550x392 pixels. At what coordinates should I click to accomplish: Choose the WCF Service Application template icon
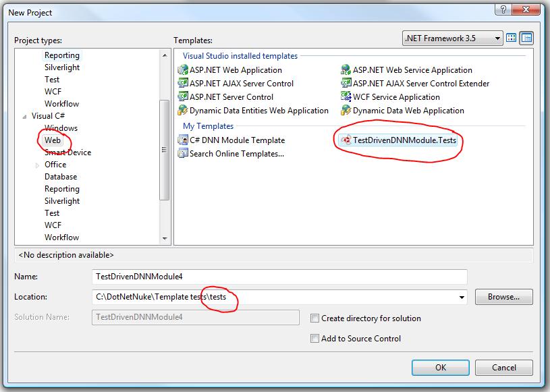(x=346, y=97)
